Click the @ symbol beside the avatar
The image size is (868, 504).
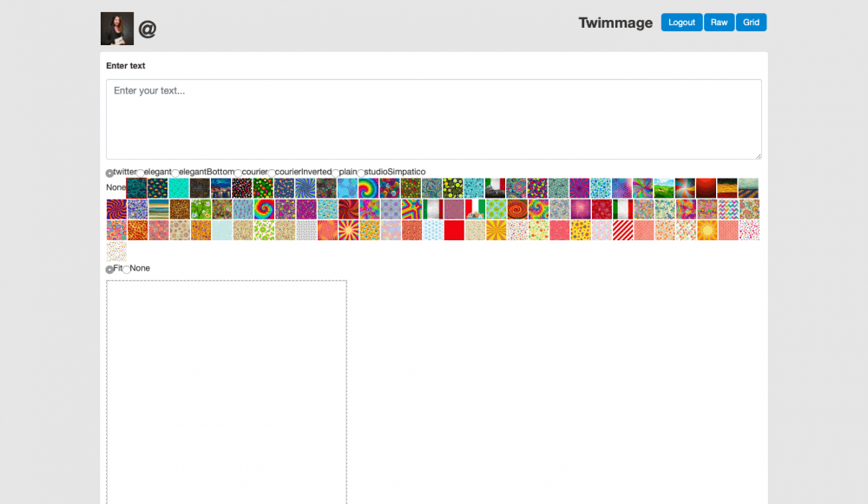tap(148, 29)
